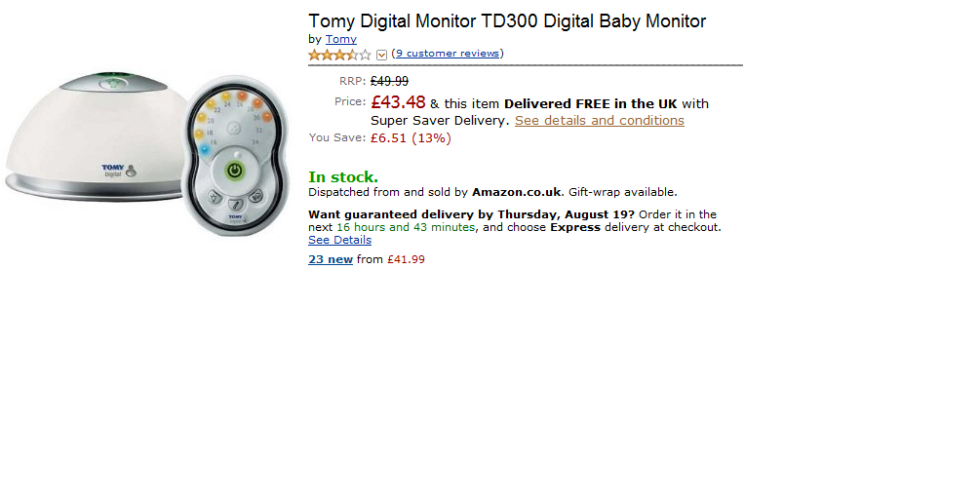
Task: Open the 9 customer reviews link
Action: click(448, 54)
